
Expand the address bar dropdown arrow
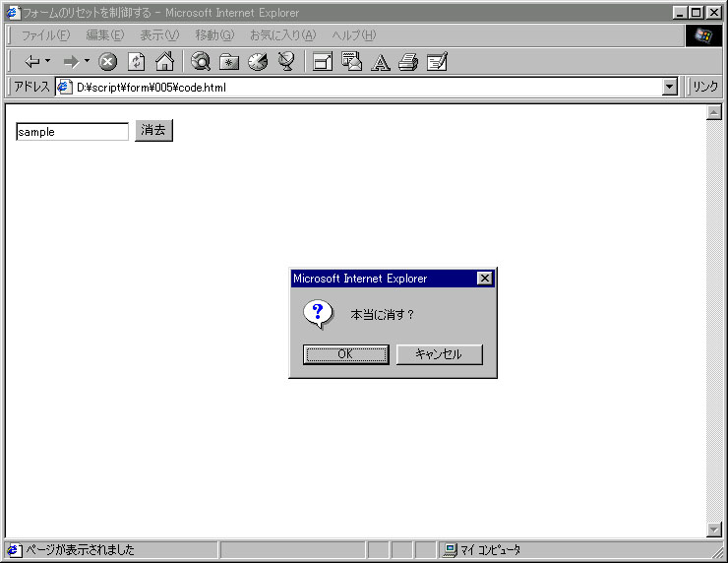[x=670, y=87]
